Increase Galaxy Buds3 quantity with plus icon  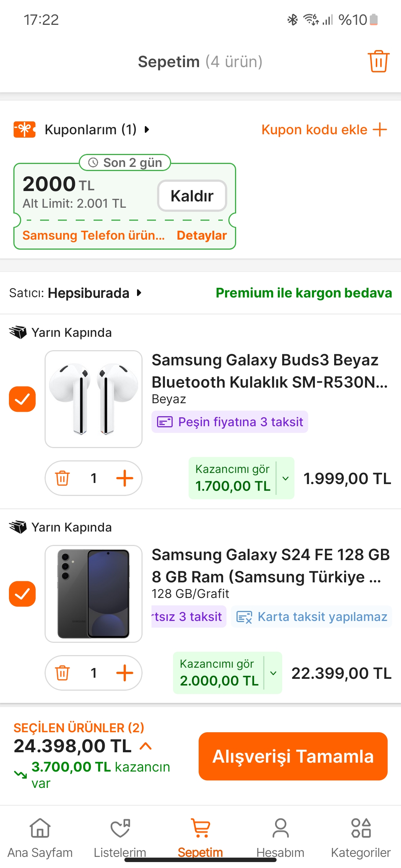point(125,478)
